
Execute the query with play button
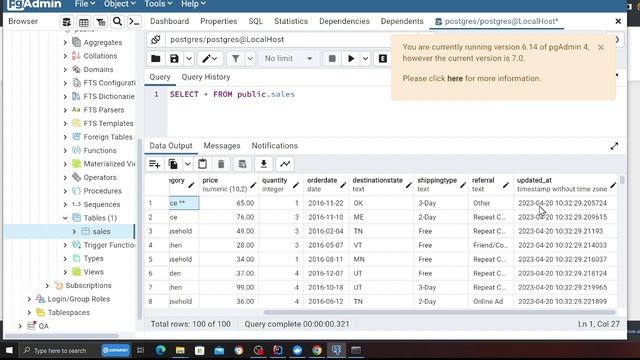(x=351, y=58)
